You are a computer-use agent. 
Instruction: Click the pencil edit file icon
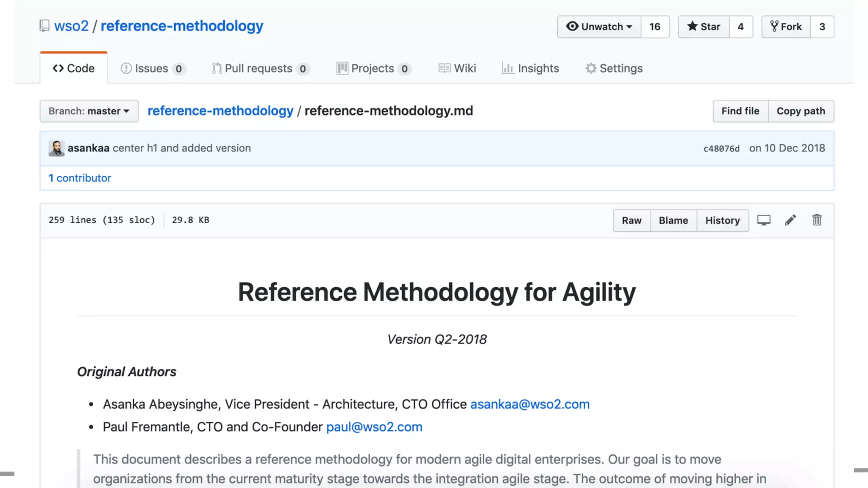tap(790, 220)
